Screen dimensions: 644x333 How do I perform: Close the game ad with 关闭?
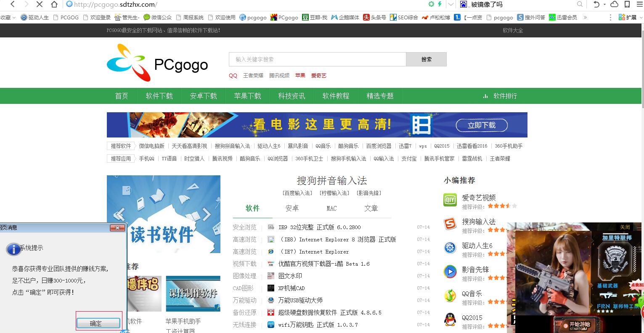pyautogui.click(x=625, y=227)
